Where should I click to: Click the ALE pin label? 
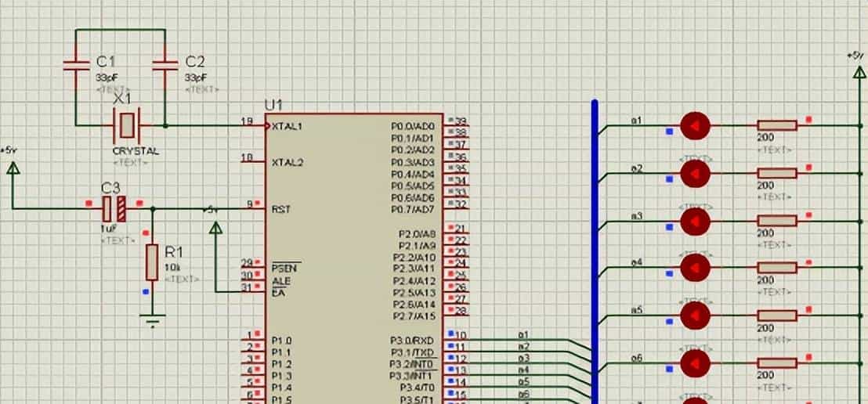(280, 280)
